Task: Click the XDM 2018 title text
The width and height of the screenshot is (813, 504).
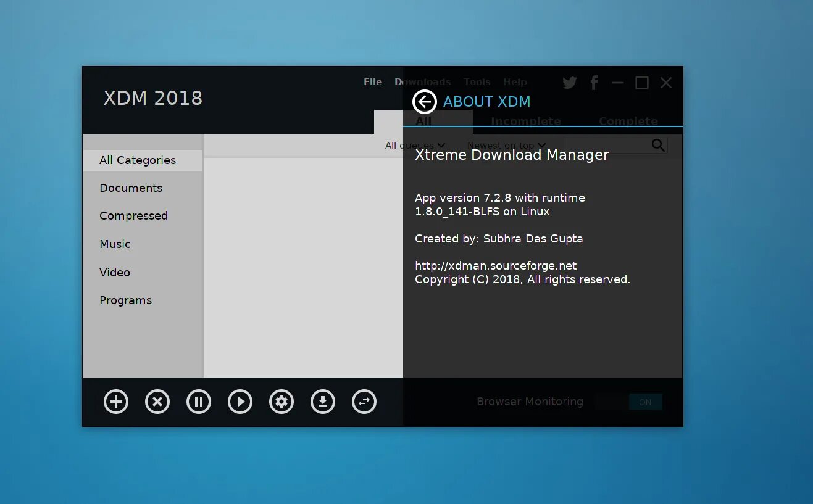Action: pos(153,98)
